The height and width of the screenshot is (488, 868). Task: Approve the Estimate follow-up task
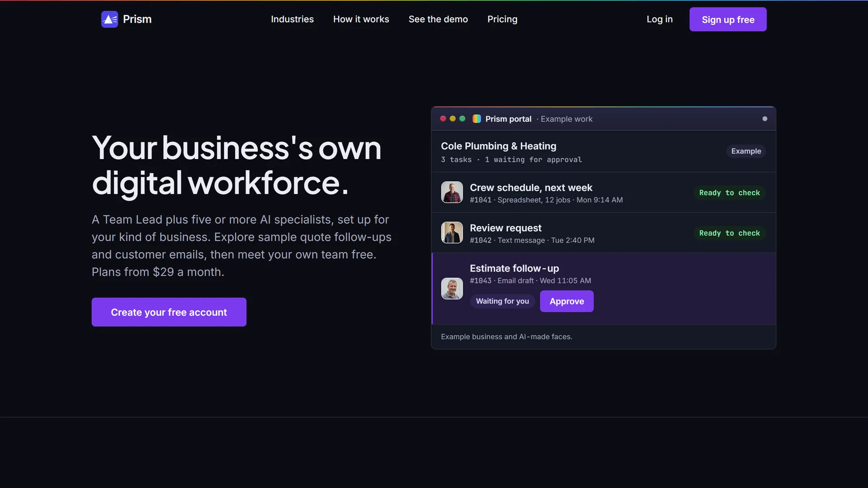tap(567, 301)
